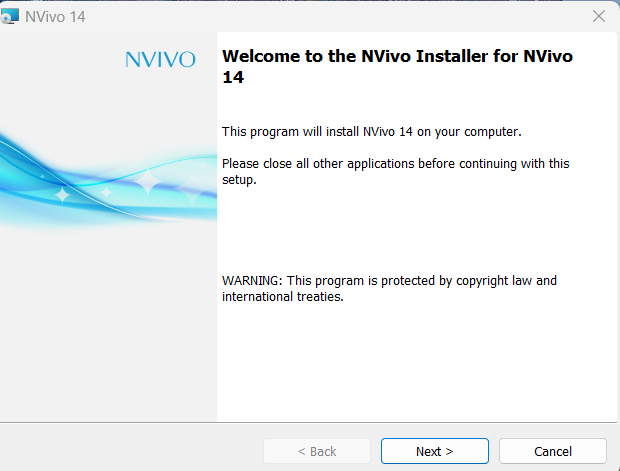Click the large sparkle star on the wave
This screenshot has height=471, width=620.
(x=148, y=182)
